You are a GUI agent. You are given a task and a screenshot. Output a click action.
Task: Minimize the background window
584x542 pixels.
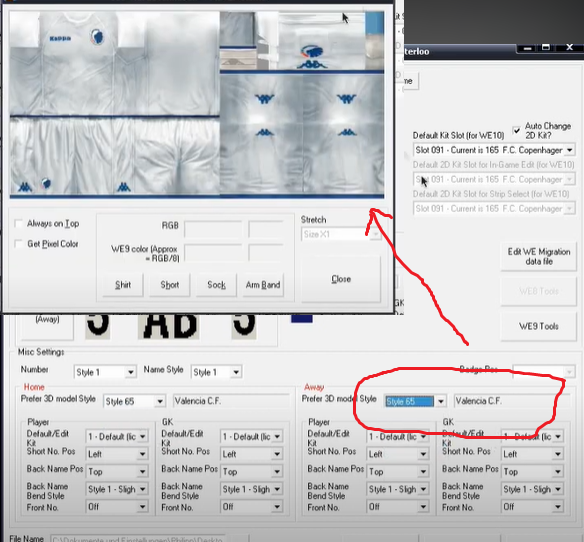coord(527,48)
